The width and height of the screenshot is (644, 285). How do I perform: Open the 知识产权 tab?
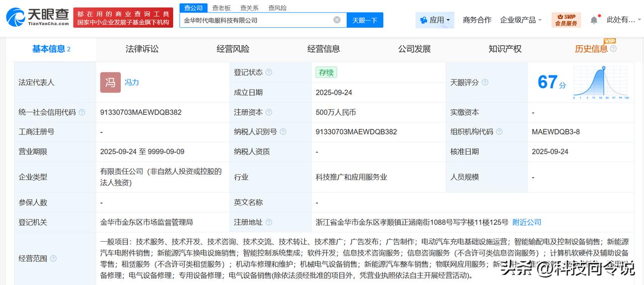[x=505, y=49]
